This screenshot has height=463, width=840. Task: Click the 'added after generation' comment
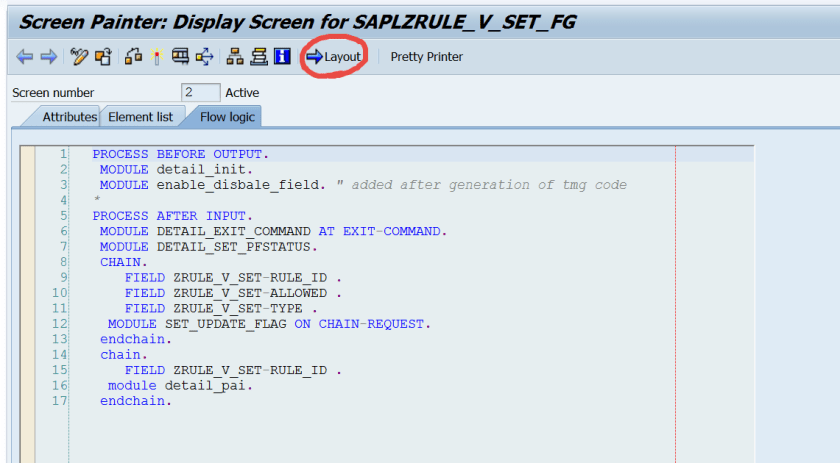pos(482,185)
